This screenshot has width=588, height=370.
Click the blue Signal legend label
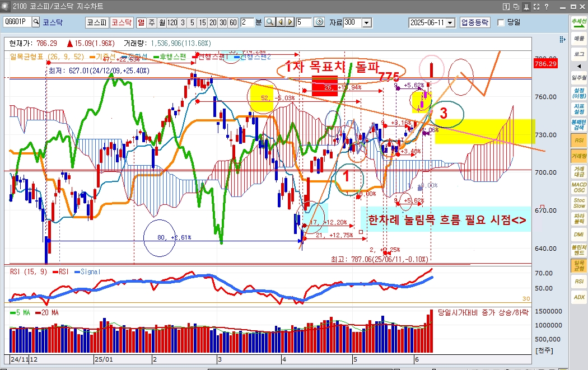point(88,272)
